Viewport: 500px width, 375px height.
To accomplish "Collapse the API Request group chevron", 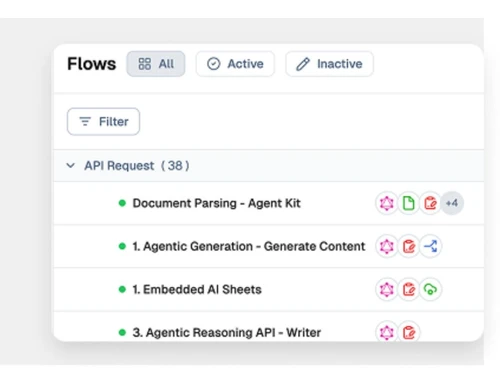I will (71, 165).
